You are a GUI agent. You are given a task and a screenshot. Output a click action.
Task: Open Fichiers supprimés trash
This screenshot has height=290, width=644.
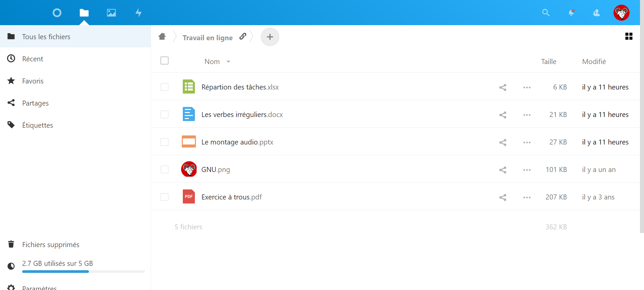51,245
